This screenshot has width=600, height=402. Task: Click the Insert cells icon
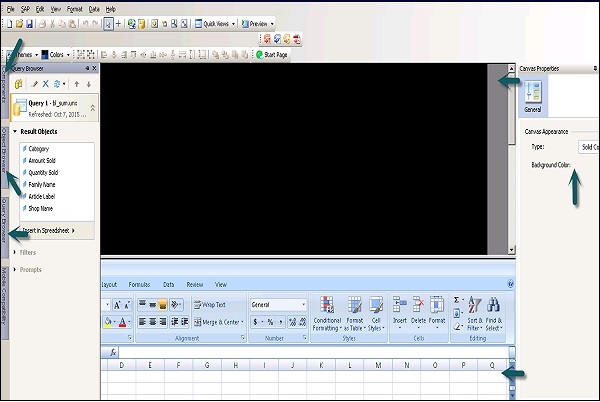coord(399,313)
